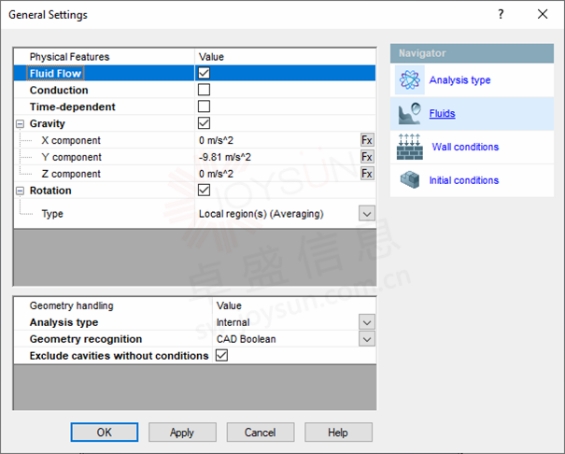This screenshot has height=454, width=565.
Task: Click the Wall conditions brick icon
Action: click(410, 147)
